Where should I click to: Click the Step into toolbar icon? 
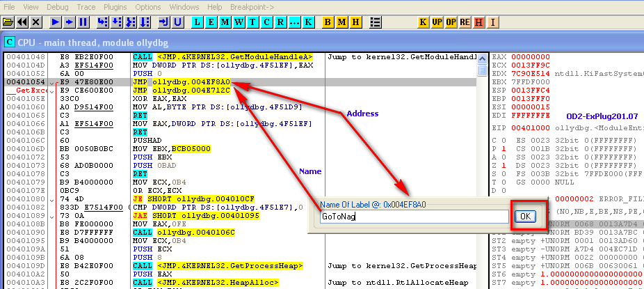click(x=103, y=22)
